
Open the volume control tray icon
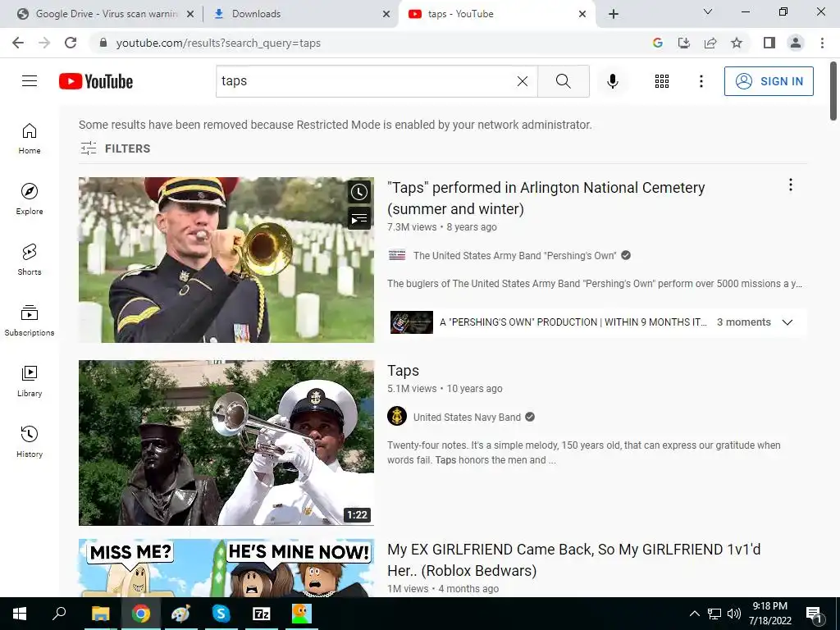[734, 614]
